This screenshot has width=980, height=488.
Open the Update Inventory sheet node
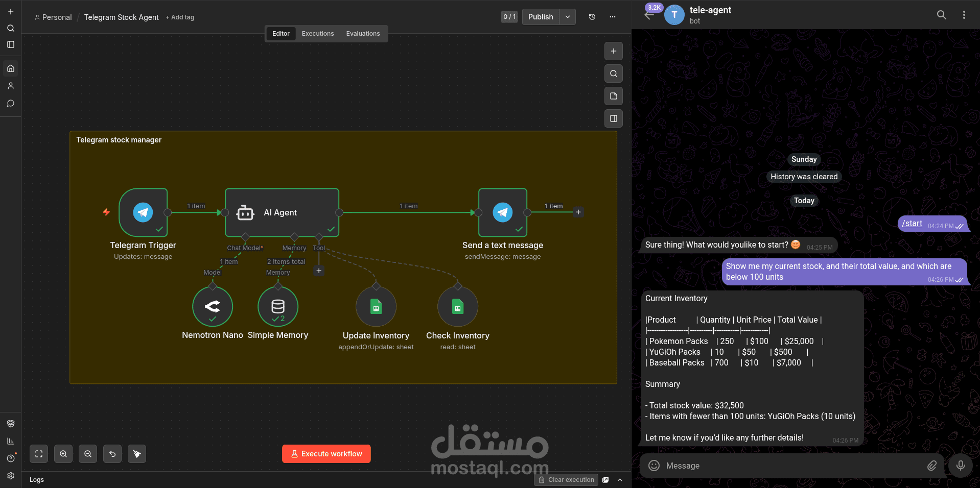[376, 306]
